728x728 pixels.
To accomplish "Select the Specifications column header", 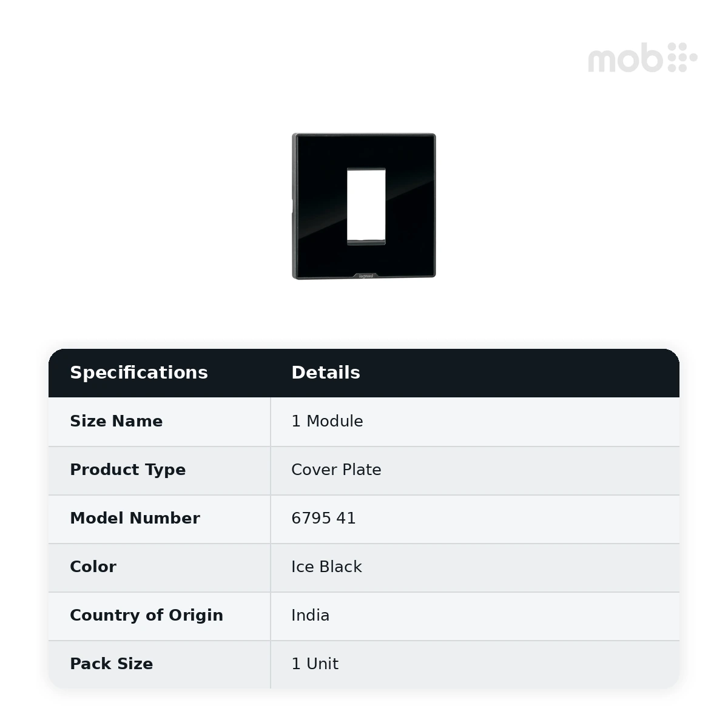I will 139,372.
